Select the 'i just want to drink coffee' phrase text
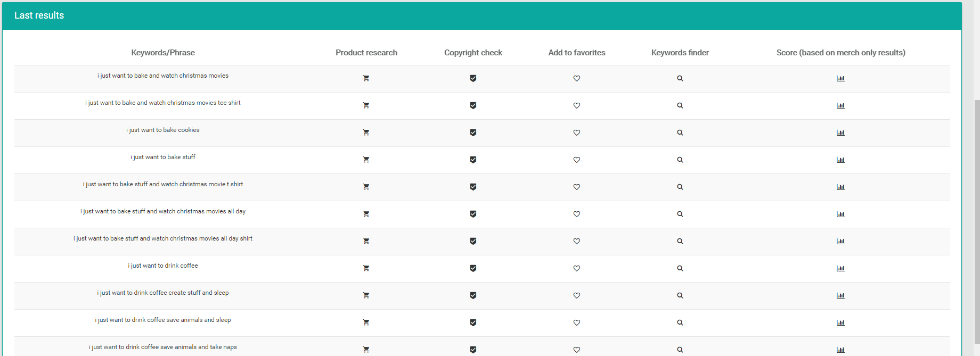 tap(163, 266)
